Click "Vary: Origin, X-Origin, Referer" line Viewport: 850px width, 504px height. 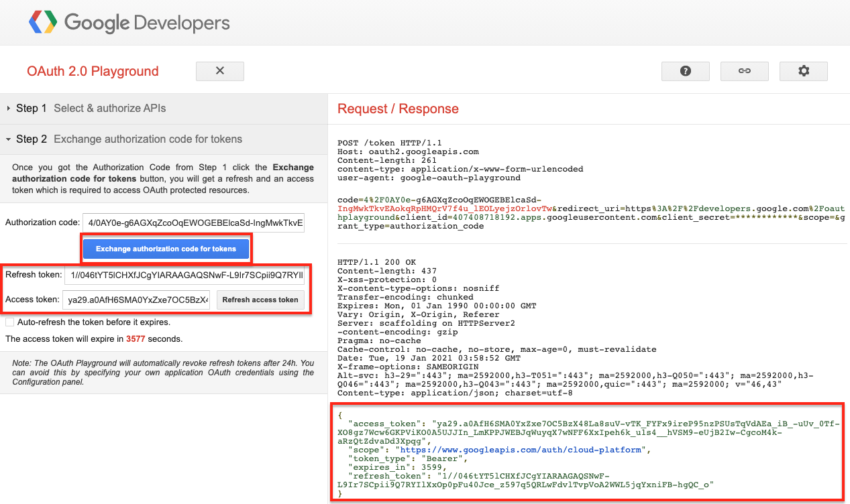[x=419, y=314]
